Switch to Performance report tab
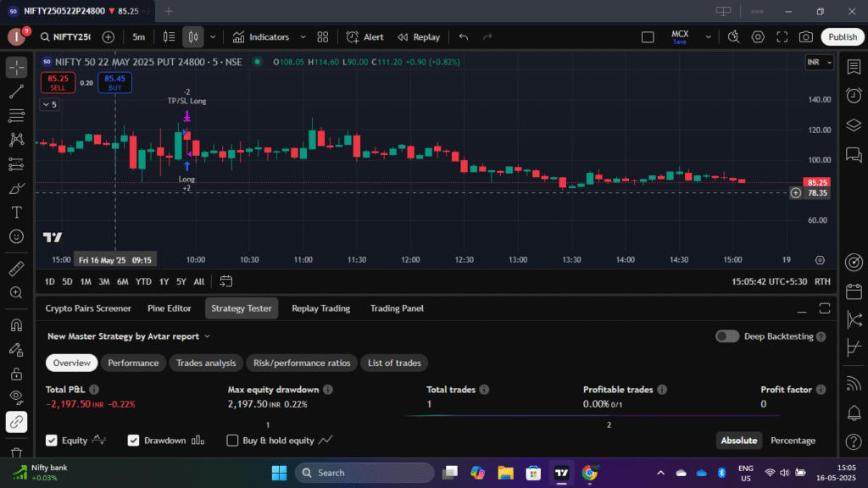The height and width of the screenshot is (488, 868). [x=133, y=363]
